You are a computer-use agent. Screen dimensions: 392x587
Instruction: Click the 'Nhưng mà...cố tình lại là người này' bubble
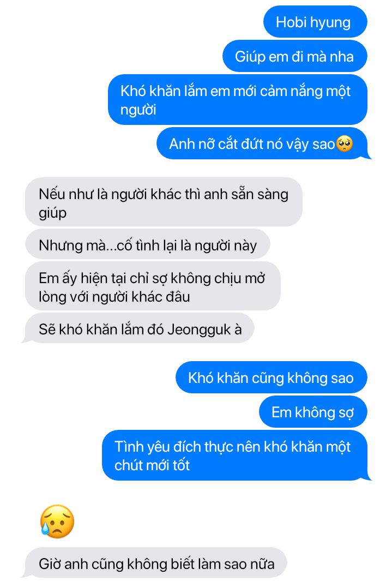(147, 245)
